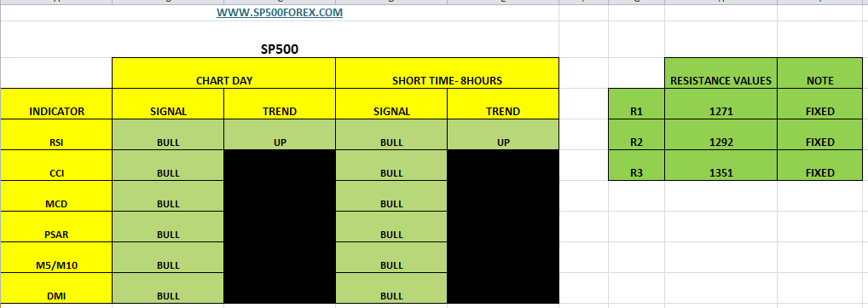
Task: Open the WWW.SP500FOREX.COM hyperlink
Action: [x=280, y=12]
